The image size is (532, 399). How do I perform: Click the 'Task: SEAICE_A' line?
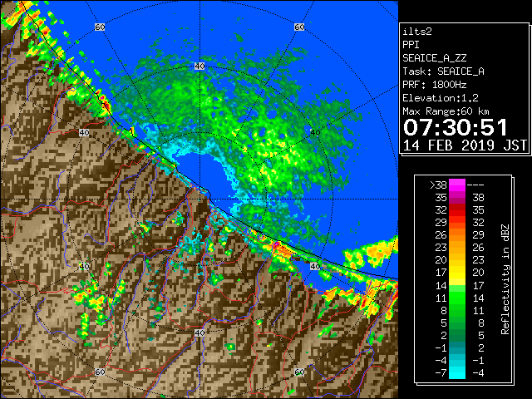point(443,71)
